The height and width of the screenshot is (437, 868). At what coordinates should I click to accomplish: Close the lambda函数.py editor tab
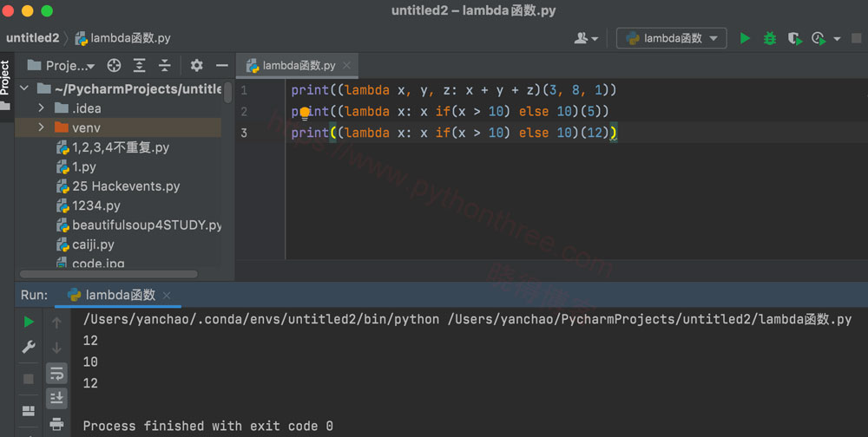click(x=346, y=65)
